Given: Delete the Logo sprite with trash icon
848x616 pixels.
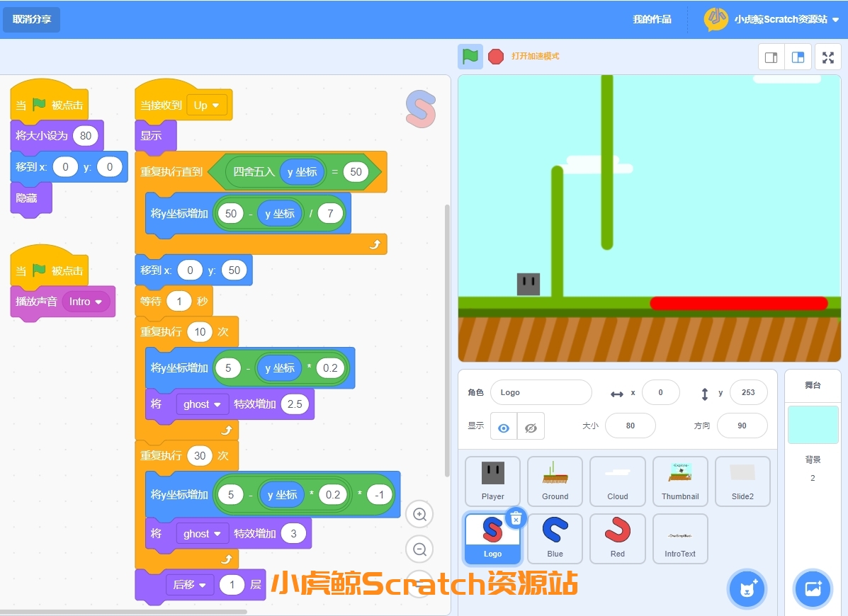Looking at the screenshot, I should [516, 519].
